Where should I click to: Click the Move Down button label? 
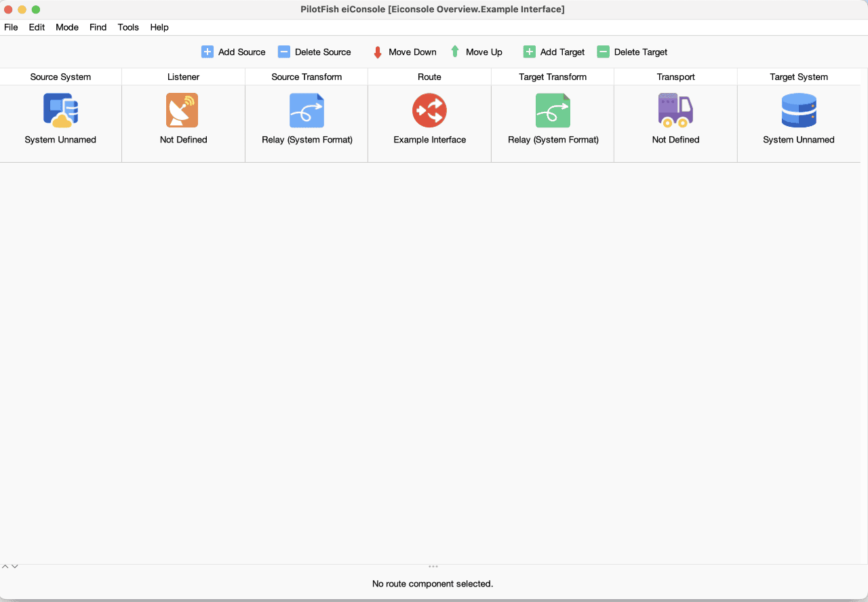(x=412, y=52)
